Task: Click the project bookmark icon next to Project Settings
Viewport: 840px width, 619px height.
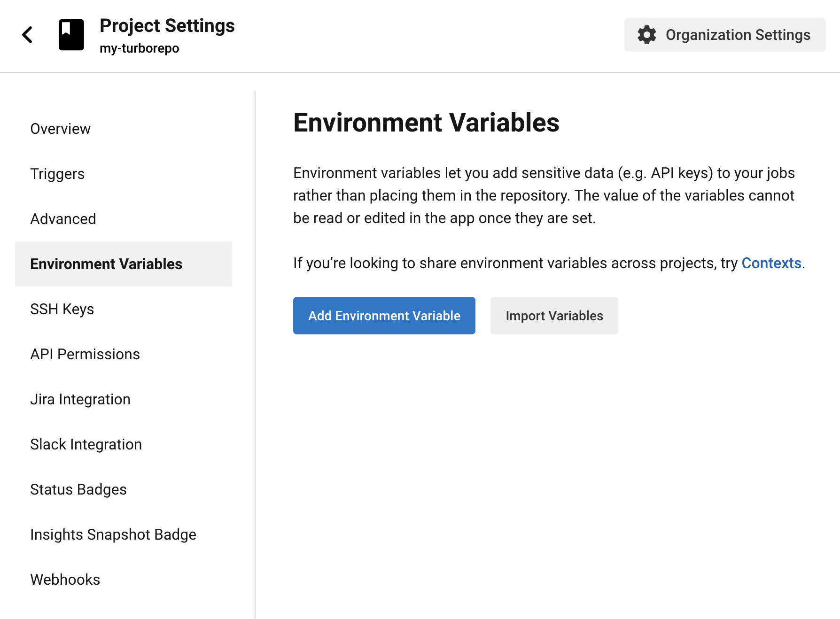Action: pyautogui.click(x=71, y=34)
